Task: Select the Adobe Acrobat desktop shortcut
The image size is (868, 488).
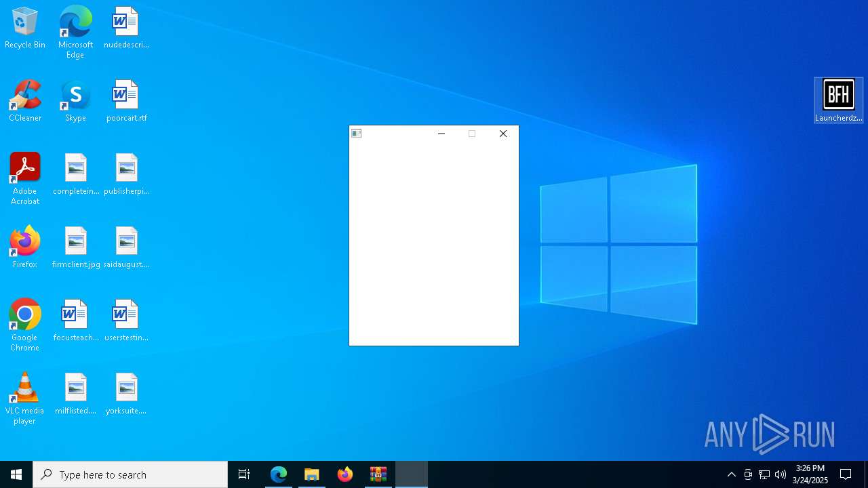Action: point(25,179)
